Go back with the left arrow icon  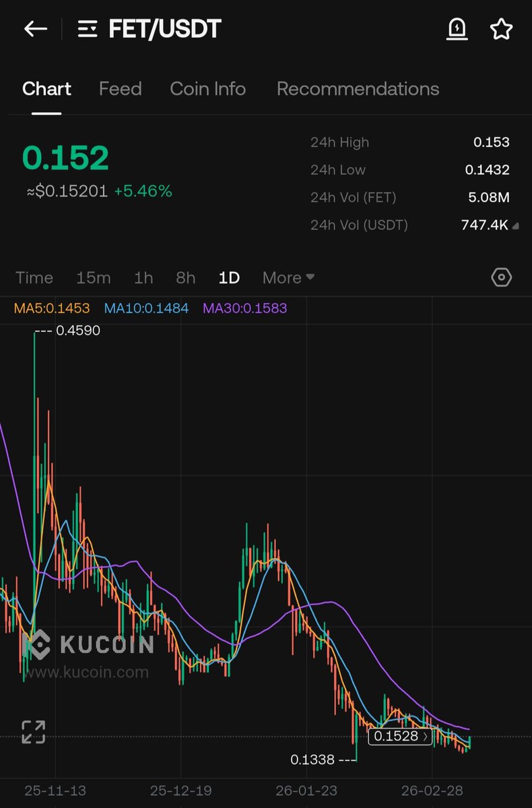click(36, 29)
